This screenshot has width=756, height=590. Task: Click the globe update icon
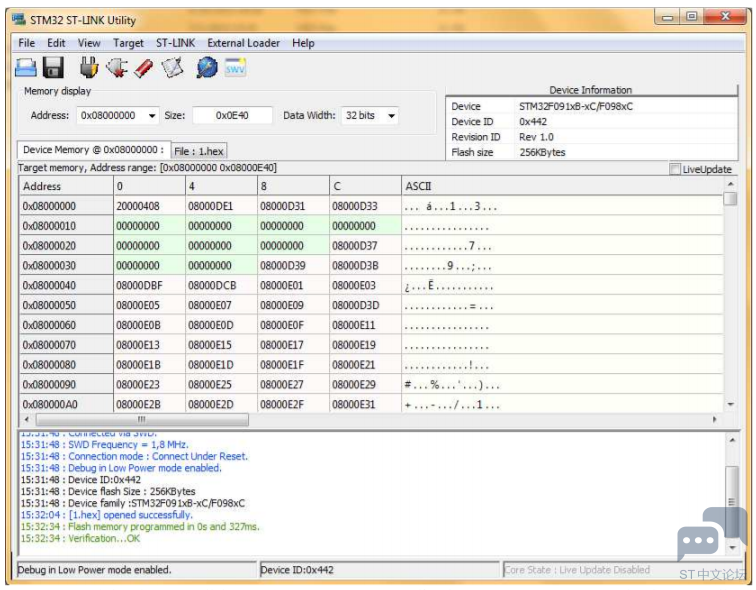207,67
